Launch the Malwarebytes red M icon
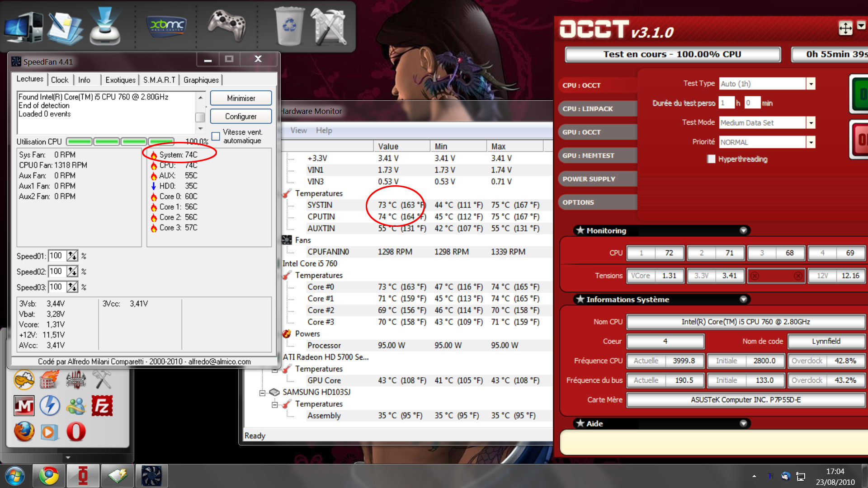Image resolution: width=868 pixels, height=488 pixels. click(x=24, y=406)
